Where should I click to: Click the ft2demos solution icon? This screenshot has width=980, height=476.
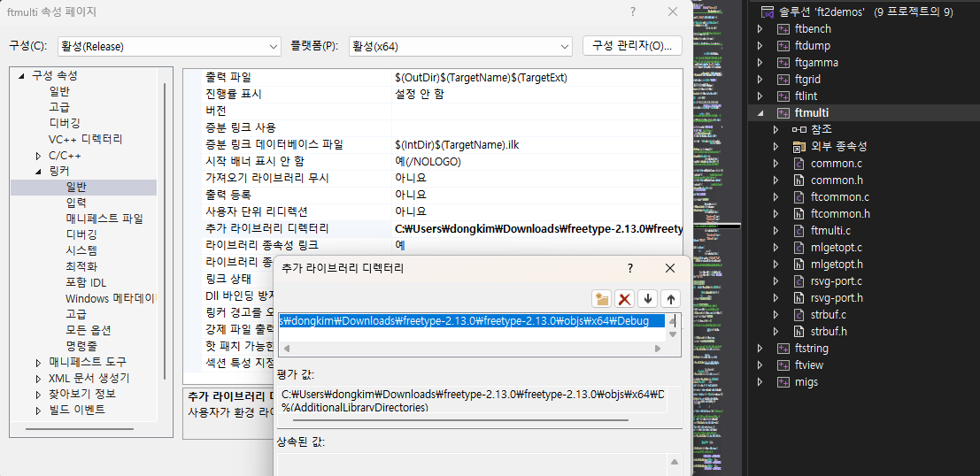(768, 12)
